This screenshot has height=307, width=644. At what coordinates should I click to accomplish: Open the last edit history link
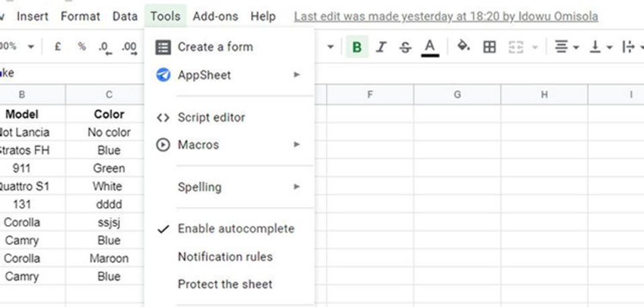(446, 16)
